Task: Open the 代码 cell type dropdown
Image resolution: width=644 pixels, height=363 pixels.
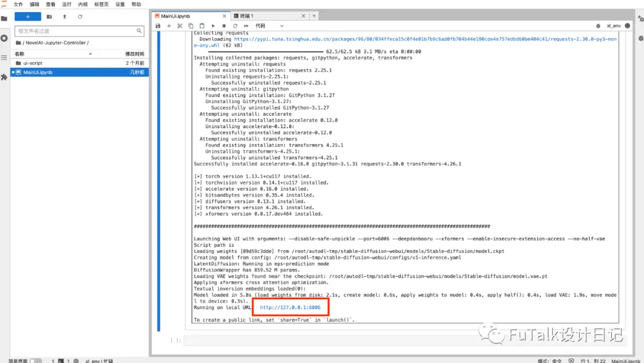Action: [270, 26]
